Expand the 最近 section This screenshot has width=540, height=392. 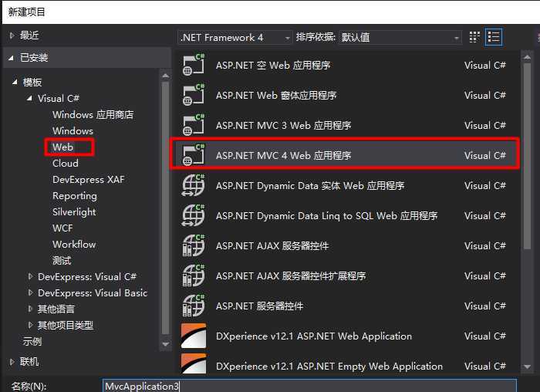click(x=12, y=35)
